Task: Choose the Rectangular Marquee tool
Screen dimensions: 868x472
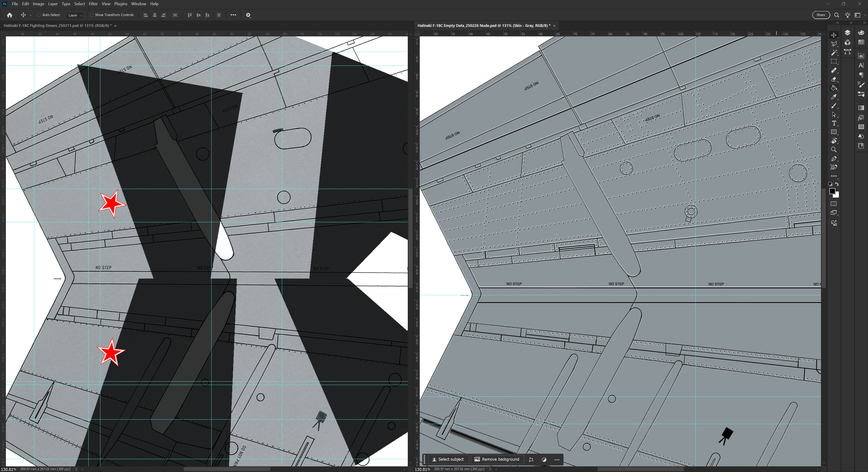Action: coord(834,62)
